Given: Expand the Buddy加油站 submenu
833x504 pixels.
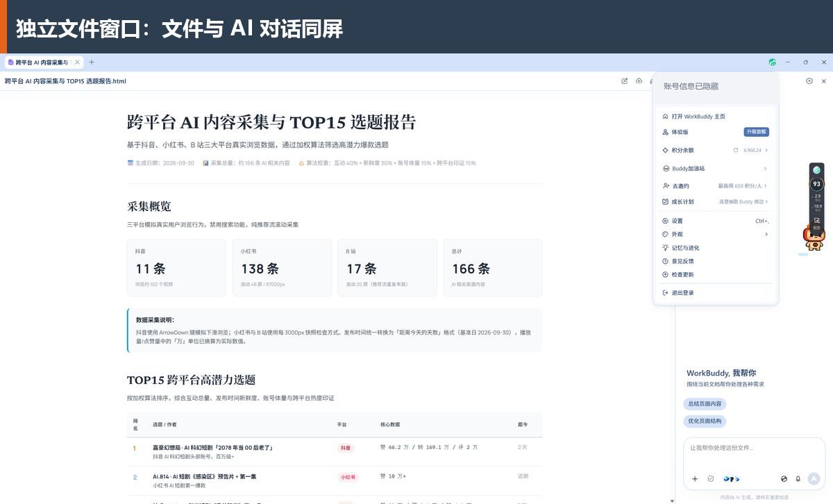Looking at the screenshot, I should (x=716, y=169).
